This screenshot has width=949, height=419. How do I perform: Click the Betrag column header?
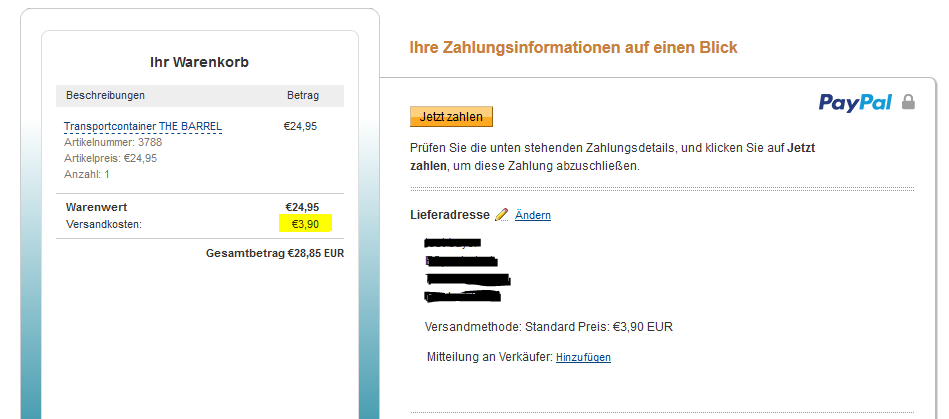(x=302, y=96)
